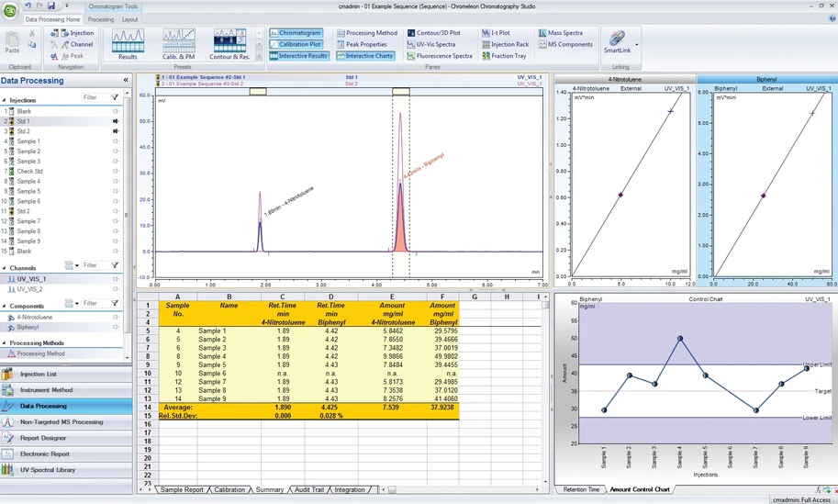Toggle the Interactive Charts pane

[x=364, y=56]
